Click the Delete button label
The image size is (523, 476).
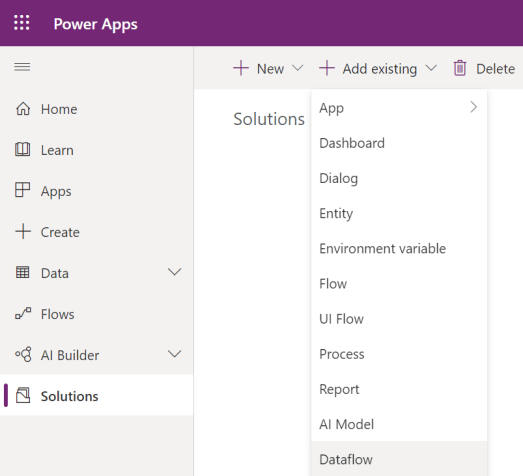coord(496,69)
